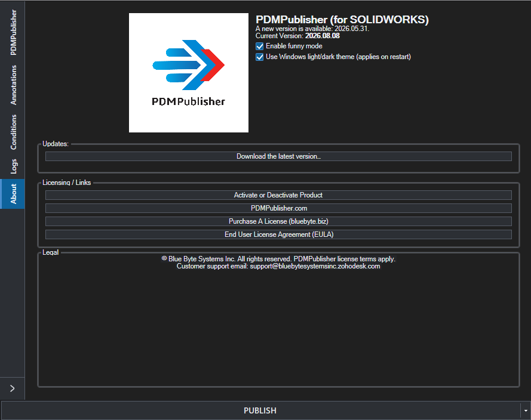Select the About tab
The width and height of the screenshot is (531, 420).
[x=13, y=194]
